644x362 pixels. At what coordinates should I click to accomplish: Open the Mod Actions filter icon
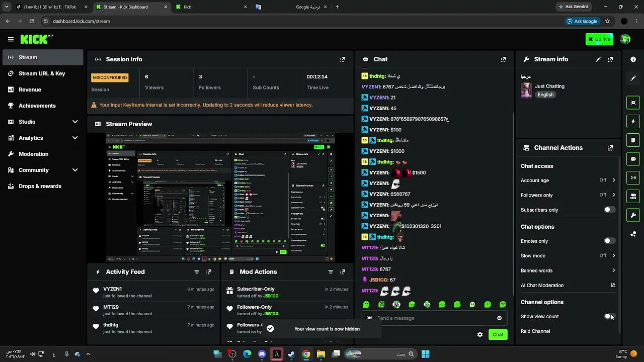click(331, 272)
